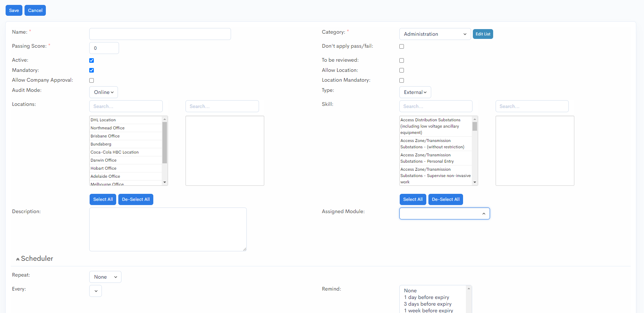Screen dimensions: 644x313
Task: Select None in Remind list
Action: click(433, 291)
